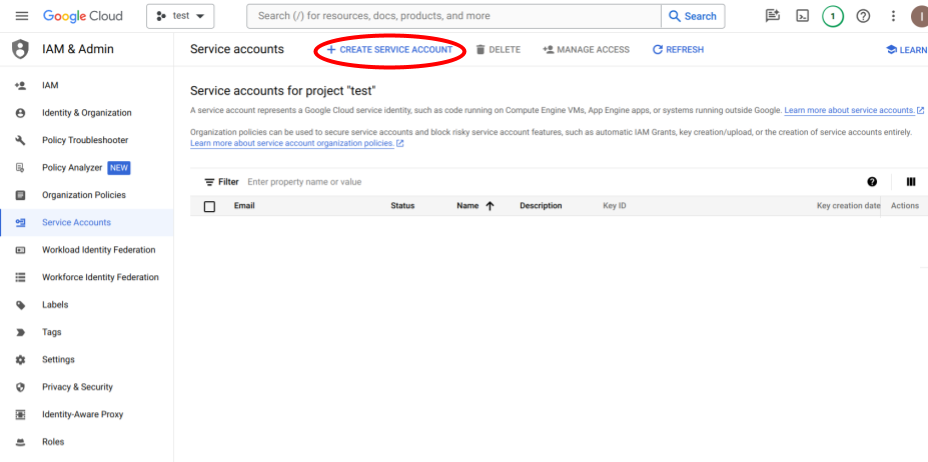This screenshot has height=462, width=928.
Task: Sort by Name column arrow
Action: [490, 206]
